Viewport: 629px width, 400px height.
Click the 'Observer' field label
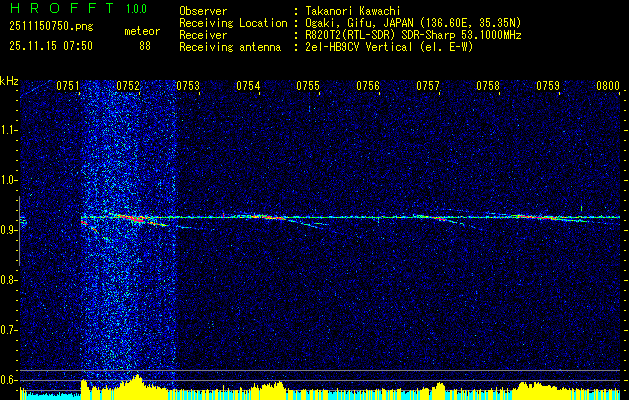coord(203,11)
